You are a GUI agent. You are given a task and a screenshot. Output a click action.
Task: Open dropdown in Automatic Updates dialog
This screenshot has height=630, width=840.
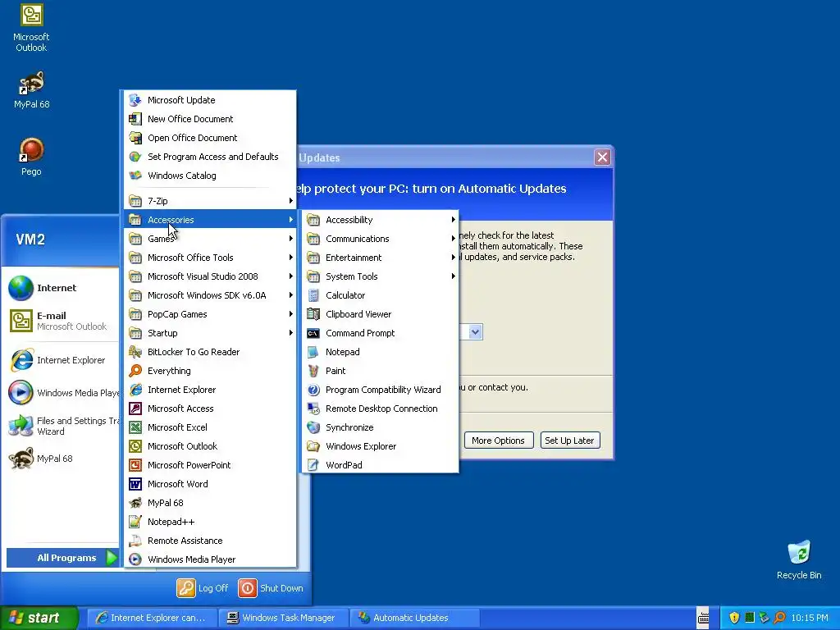(475, 332)
